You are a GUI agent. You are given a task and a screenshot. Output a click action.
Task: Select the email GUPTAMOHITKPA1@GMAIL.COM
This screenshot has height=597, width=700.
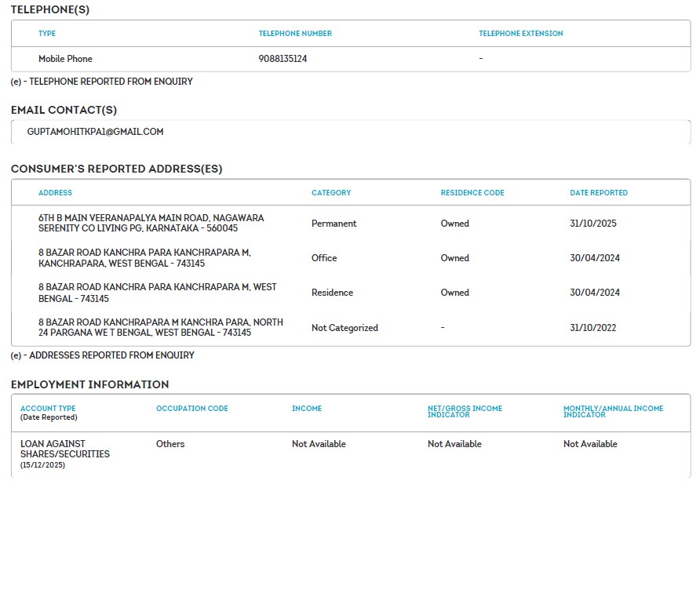coord(95,132)
